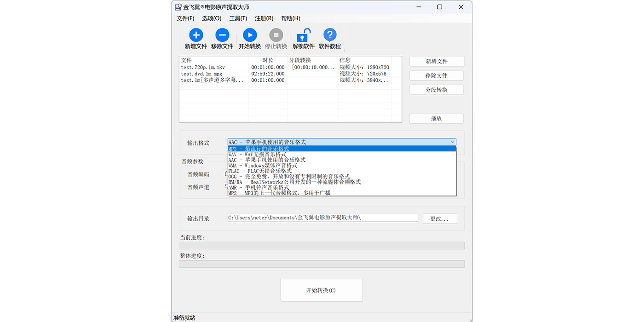Click the 新增文件 plus toolbar icon
644x322 pixels.
tap(196, 35)
